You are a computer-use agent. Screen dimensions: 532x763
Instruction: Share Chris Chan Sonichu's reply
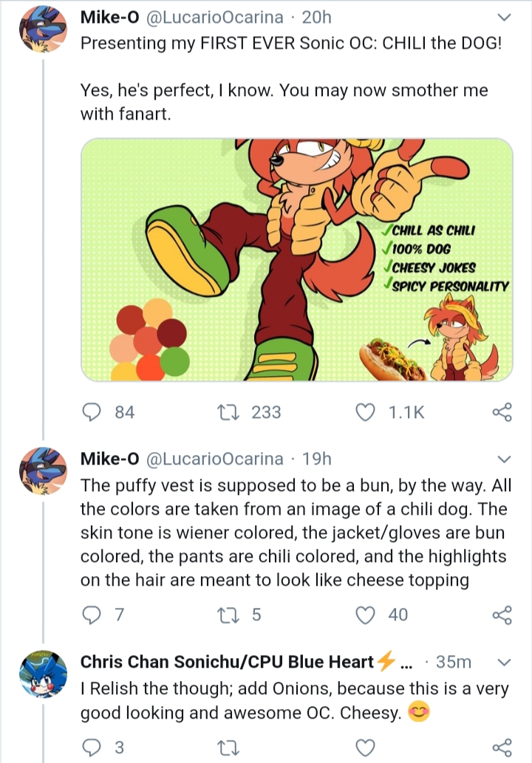click(502, 747)
